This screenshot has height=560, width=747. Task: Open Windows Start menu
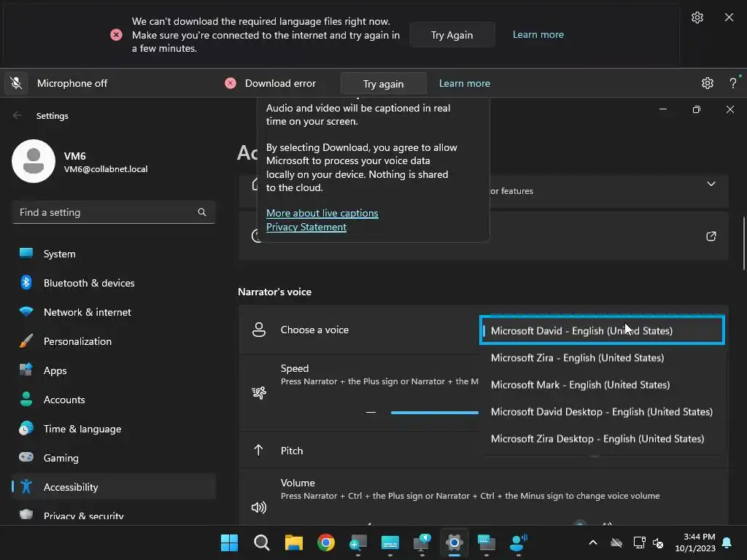pyautogui.click(x=229, y=542)
